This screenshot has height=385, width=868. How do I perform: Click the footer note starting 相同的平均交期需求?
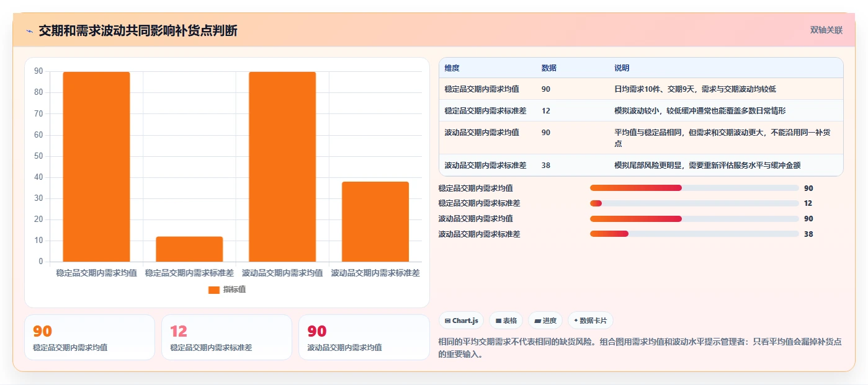[640, 348]
